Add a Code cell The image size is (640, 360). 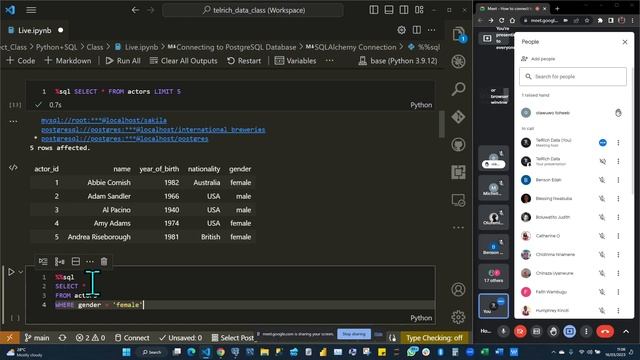coord(21,61)
